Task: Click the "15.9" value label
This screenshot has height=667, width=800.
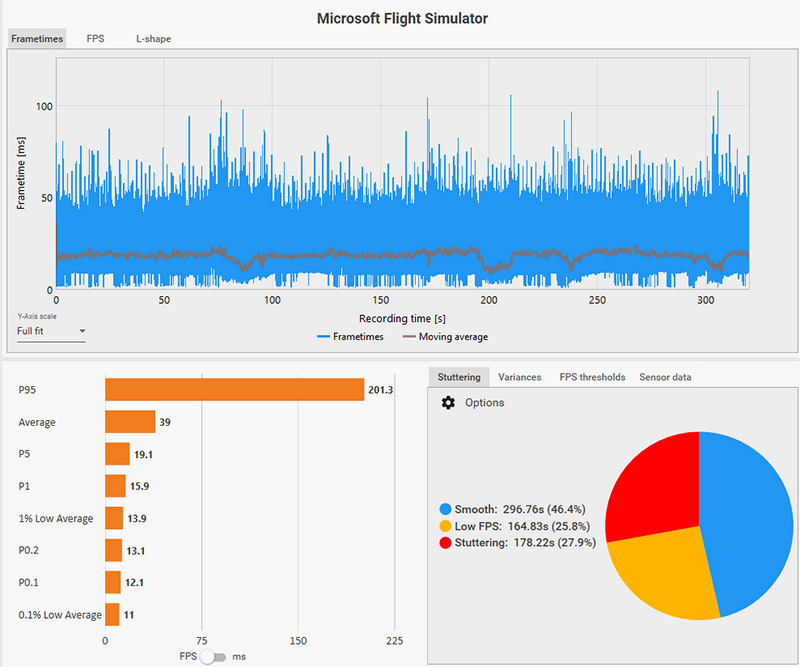Action: coord(139,486)
